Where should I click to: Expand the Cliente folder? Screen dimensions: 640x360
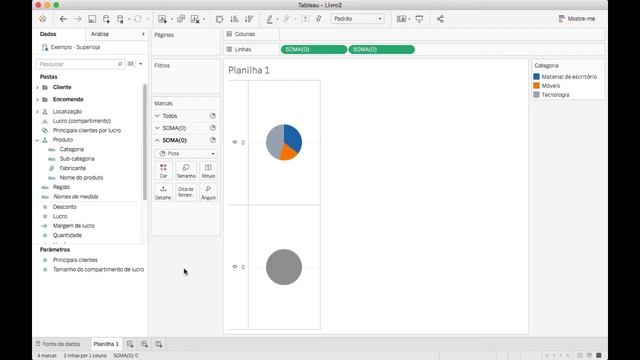pyautogui.click(x=38, y=87)
